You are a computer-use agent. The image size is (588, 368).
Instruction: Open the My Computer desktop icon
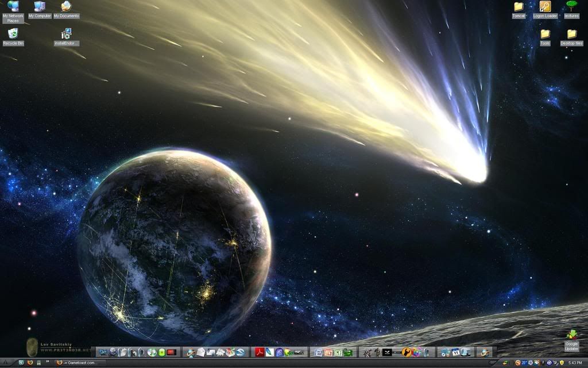coord(40,10)
